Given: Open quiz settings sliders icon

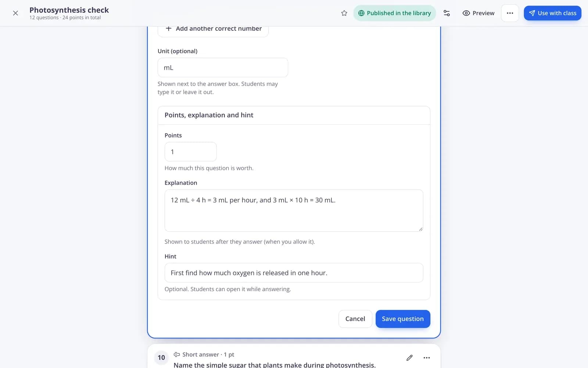Looking at the screenshot, I should [447, 13].
